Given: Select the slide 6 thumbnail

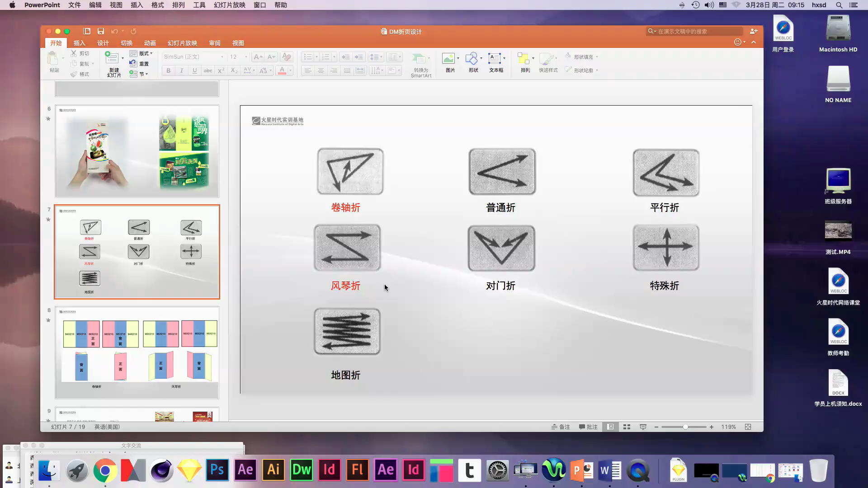Looking at the screenshot, I should pyautogui.click(x=137, y=151).
